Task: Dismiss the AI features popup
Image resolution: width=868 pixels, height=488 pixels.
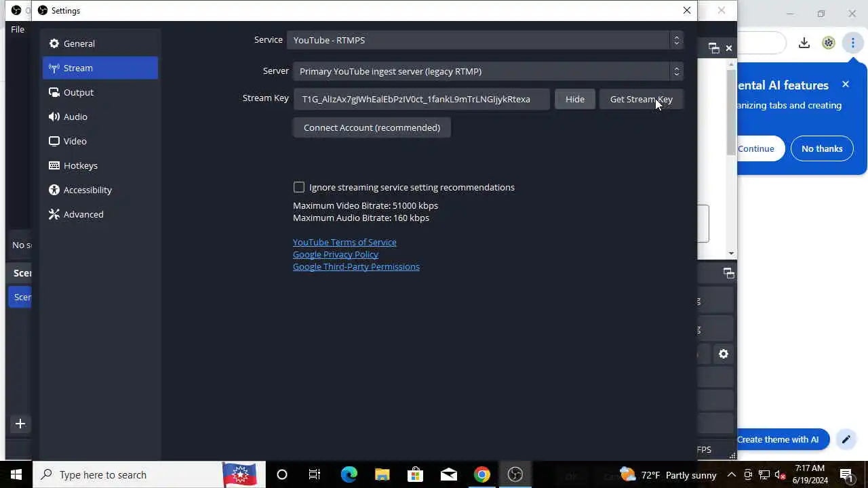Action: pos(846,85)
